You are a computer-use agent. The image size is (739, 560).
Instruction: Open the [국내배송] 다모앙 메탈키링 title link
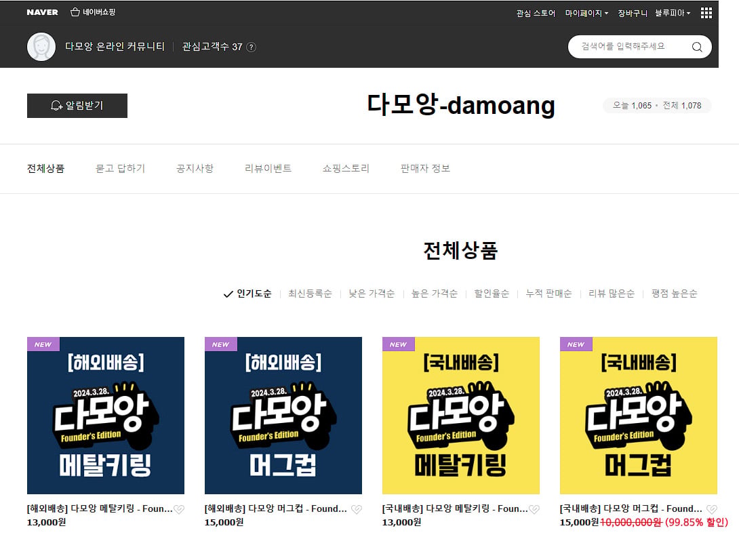click(455, 508)
